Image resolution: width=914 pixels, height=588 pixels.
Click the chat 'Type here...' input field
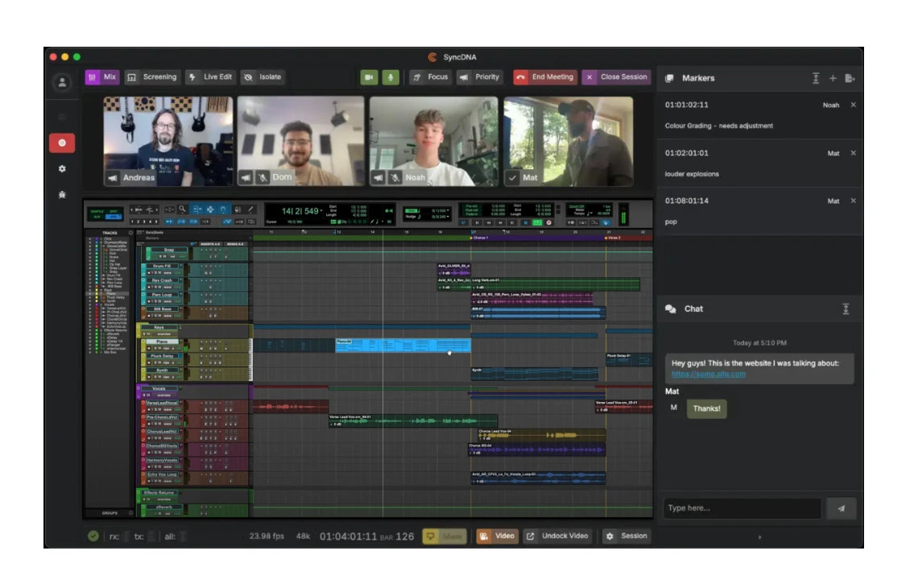(x=741, y=508)
